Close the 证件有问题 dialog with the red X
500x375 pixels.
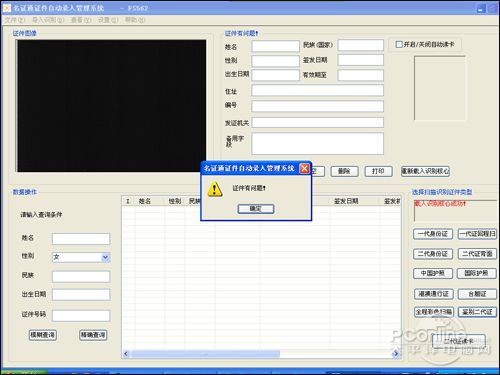pos(304,168)
